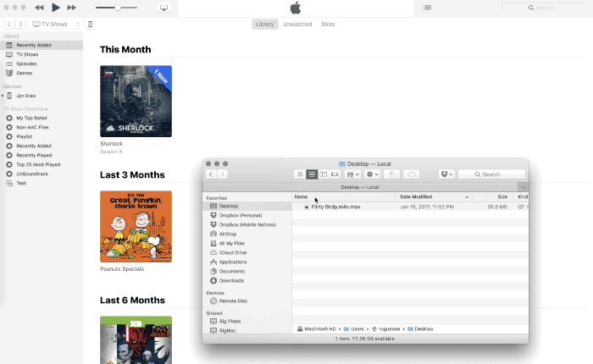Screen dimensions: 593x364
Task: Open All My Files in Finder sidebar
Action: pyautogui.click(x=247, y=244)
